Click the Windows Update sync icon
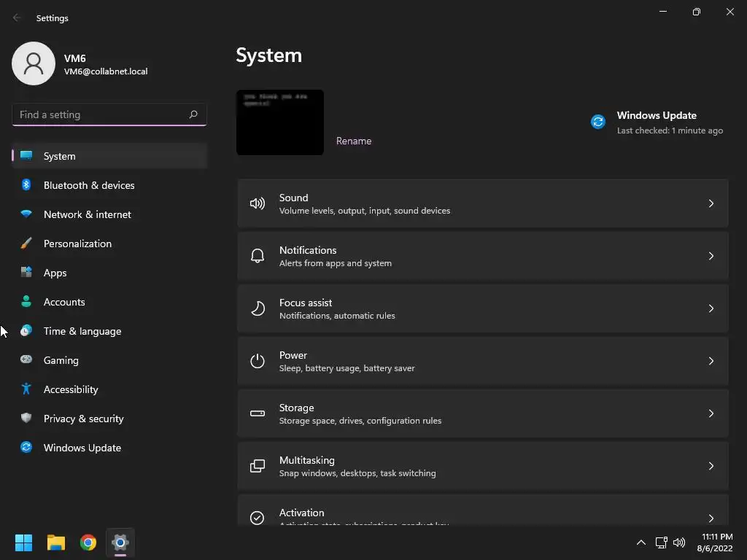This screenshot has width=747, height=560. 598,122
